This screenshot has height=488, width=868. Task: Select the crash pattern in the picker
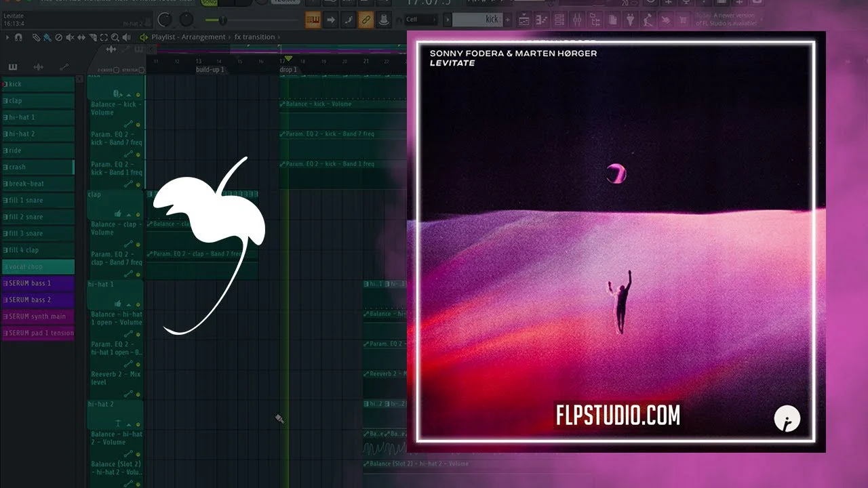(38, 167)
